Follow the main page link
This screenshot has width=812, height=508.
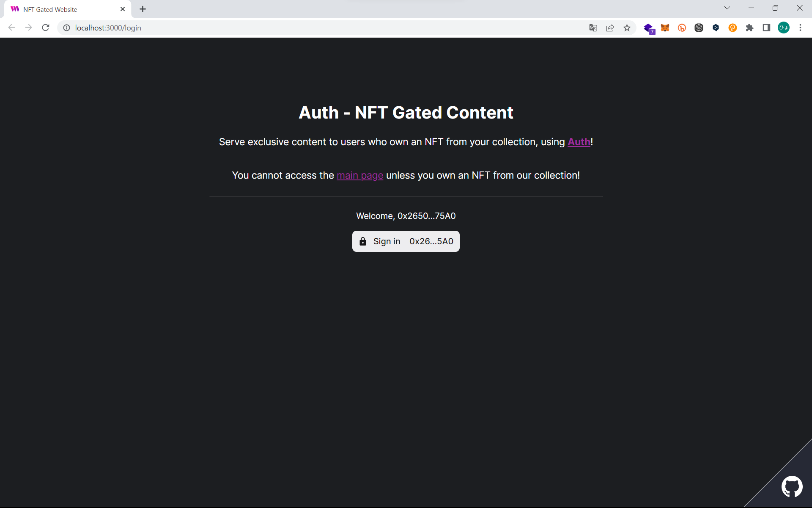point(359,175)
